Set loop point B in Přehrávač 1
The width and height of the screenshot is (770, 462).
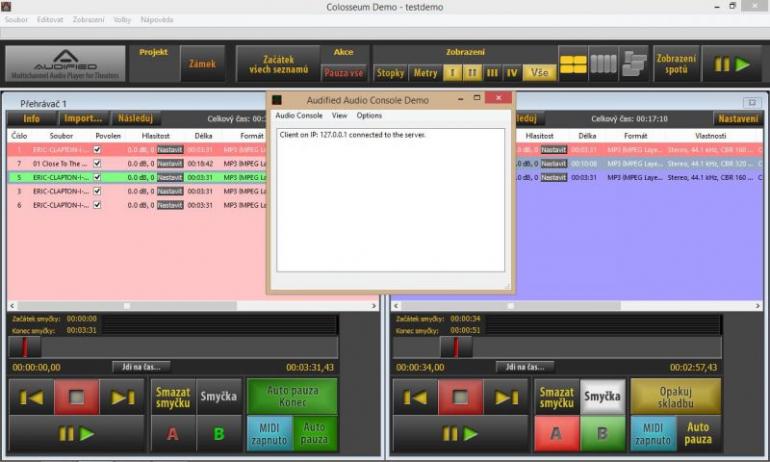[x=219, y=434]
